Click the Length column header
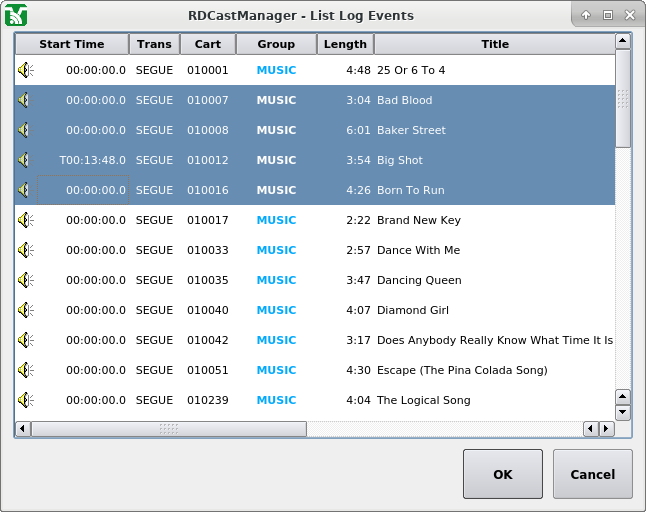Viewport: 646px width, 512px height. [x=345, y=44]
